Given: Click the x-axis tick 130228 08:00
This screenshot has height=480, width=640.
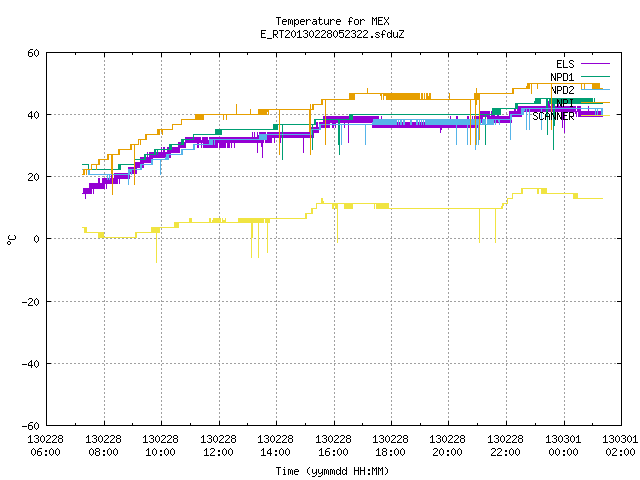Looking at the screenshot, I should pyautogui.click(x=103, y=445).
